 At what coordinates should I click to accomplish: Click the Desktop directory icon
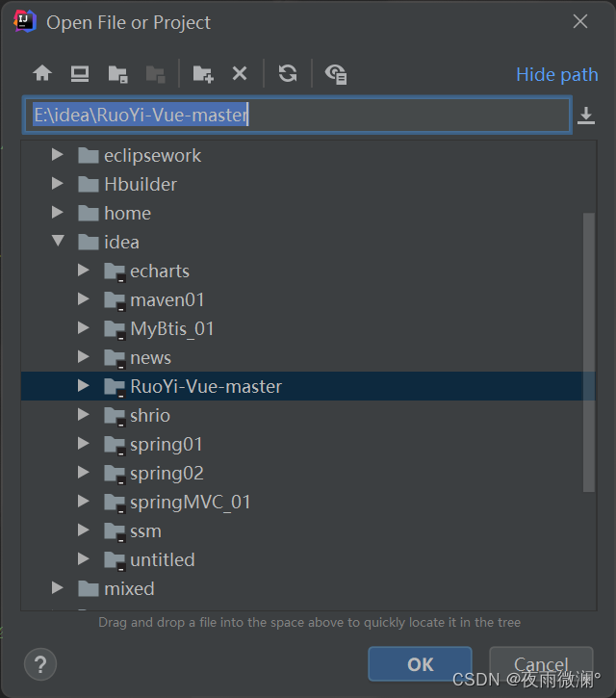pos(80,73)
